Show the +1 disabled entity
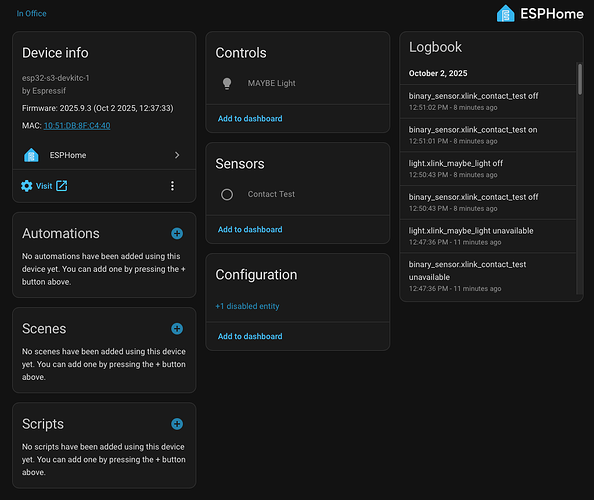 (x=247, y=306)
